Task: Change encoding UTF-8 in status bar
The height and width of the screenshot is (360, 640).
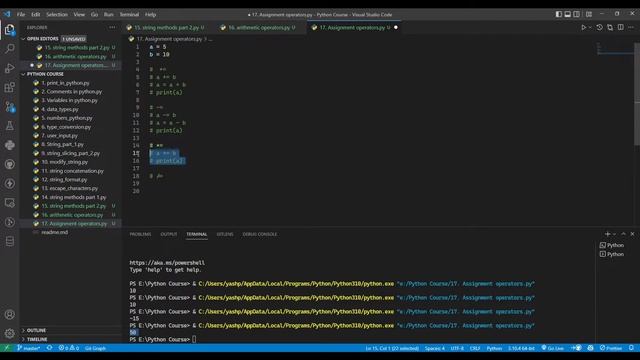Action: tap(457, 348)
